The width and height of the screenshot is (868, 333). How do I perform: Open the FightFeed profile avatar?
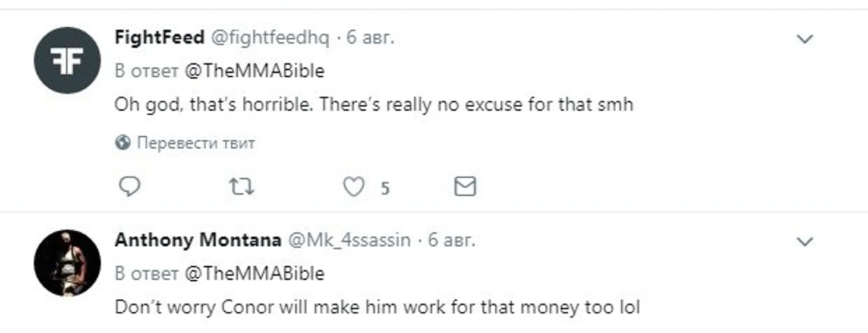click(x=67, y=60)
